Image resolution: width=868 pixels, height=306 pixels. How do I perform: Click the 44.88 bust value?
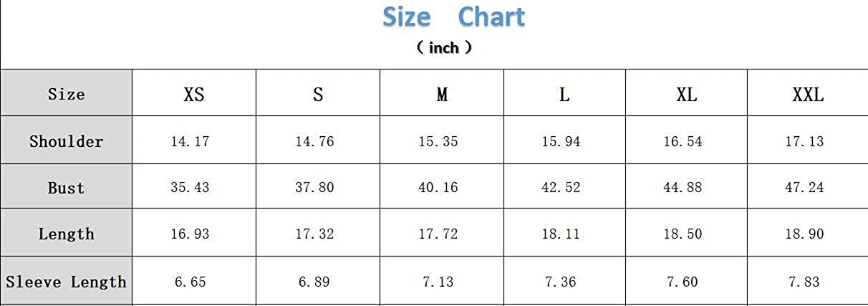coord(683,188)
